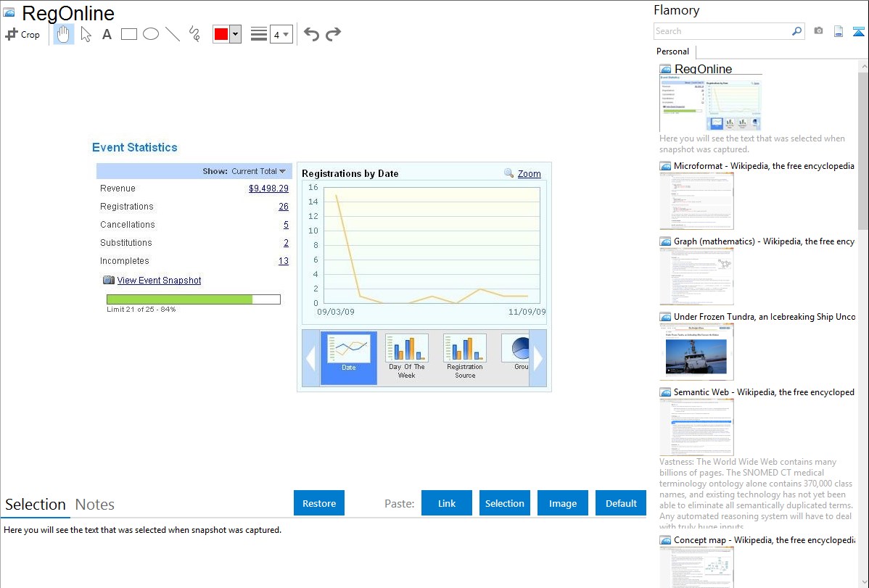Select the Crop tool
Image resolution: width=869 pixels, height=588 pixels.
click(x=22, y=34)
